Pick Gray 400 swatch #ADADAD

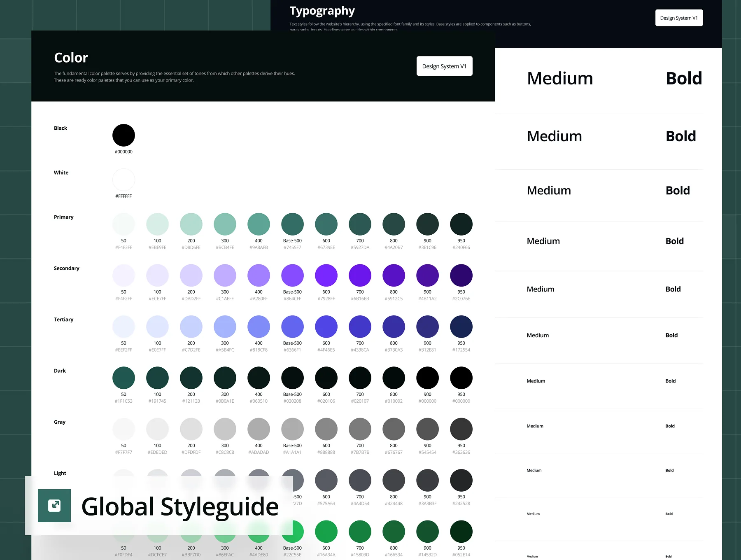[259, 429]
